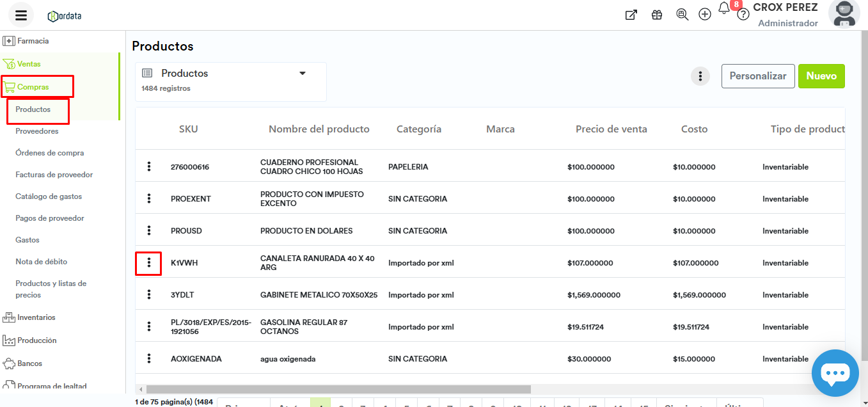The width and height of the screenshot is (868, 407).
Task: Click the search magnifier icon in header
Action: (682, 15)
